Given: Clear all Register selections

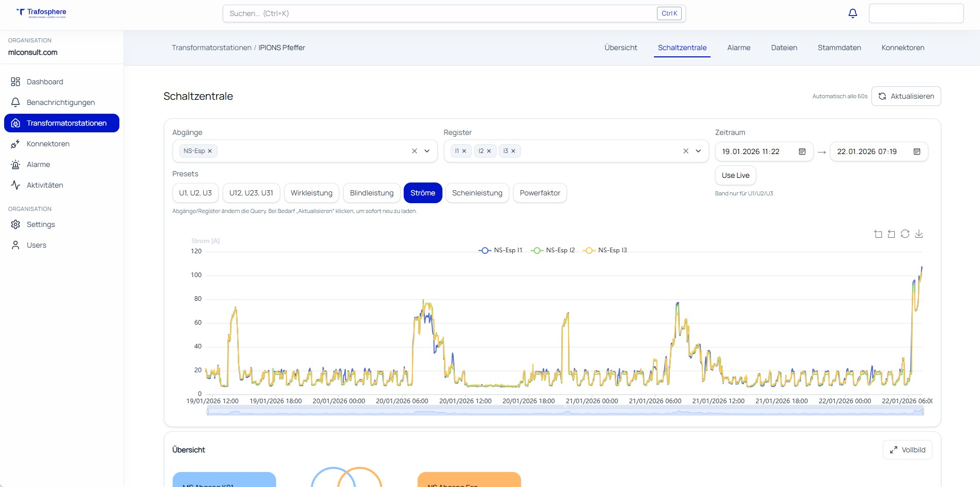Looking at the screenshot, I should click(x=686, y=151).
